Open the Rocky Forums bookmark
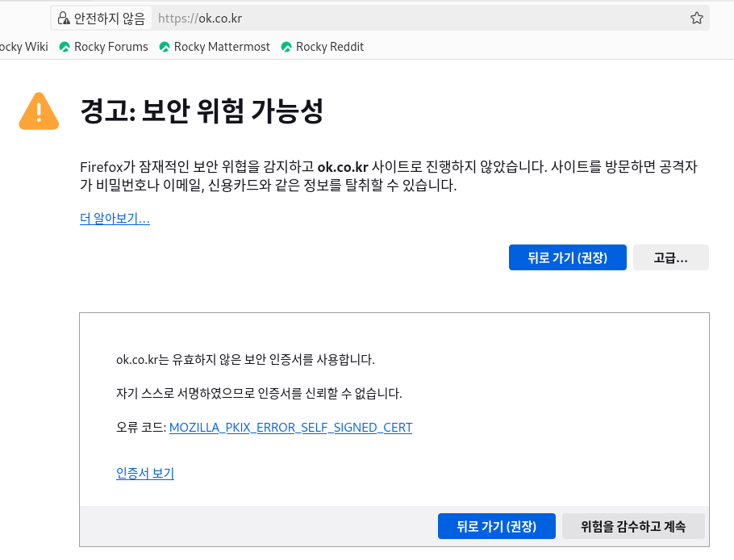Image resolution: width=734 pixels, height=560 pixels. point(103,47)
